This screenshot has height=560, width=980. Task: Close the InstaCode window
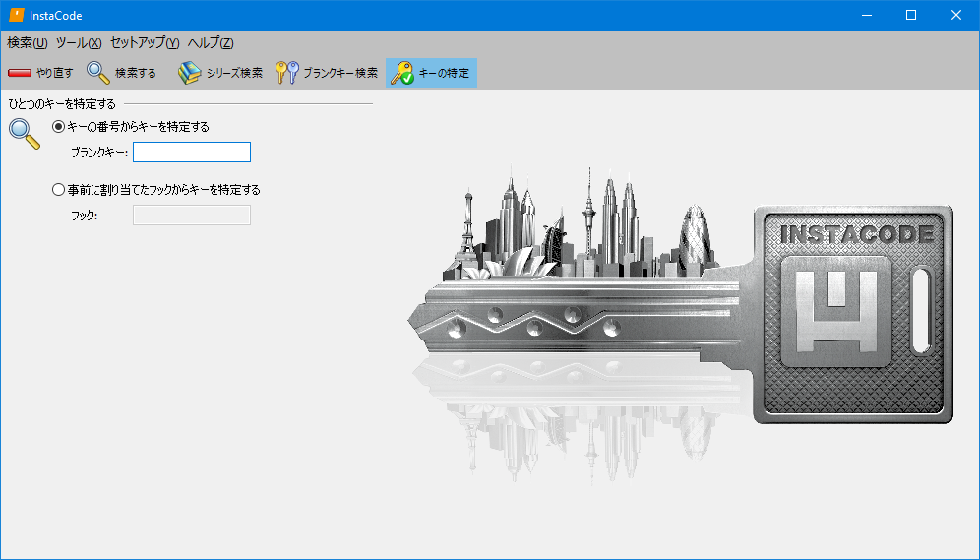pos(956,15)
